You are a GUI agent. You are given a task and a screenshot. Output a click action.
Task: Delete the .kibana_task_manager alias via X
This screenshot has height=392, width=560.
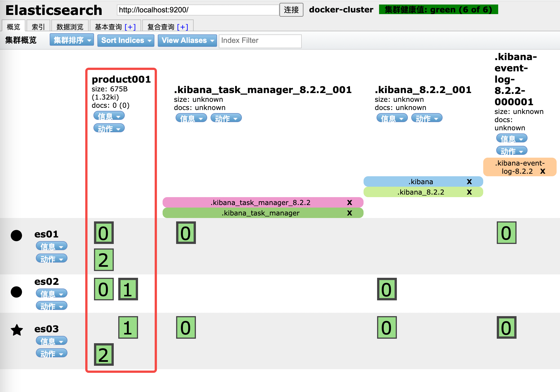(350, 213)
